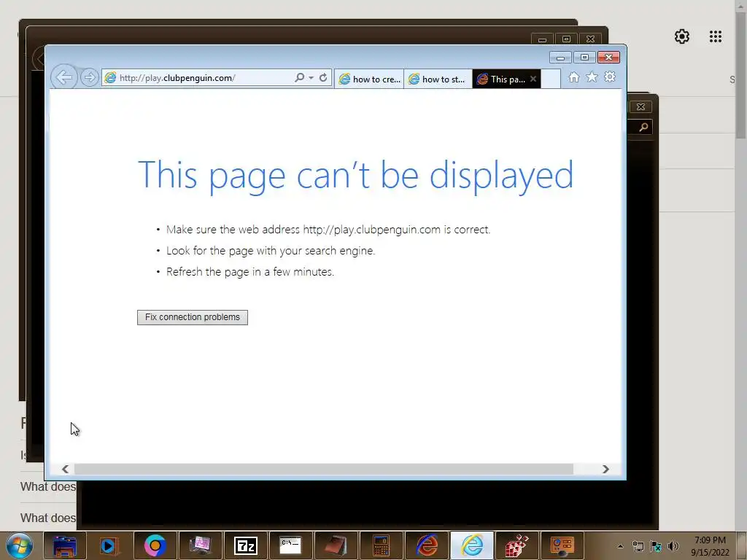This screenshot has height=560, width=747.
Task: Click the volume speaker tray icon
Action: pyautogui.click(x=673, y=546)
